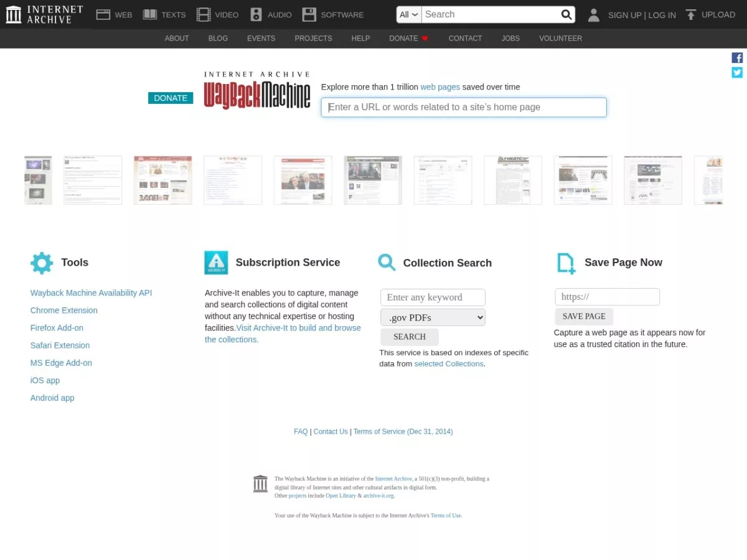The height and width of the screenshot is (560, 747).
Task: Open the 'selected Collections' link
Action: point(449,364)
